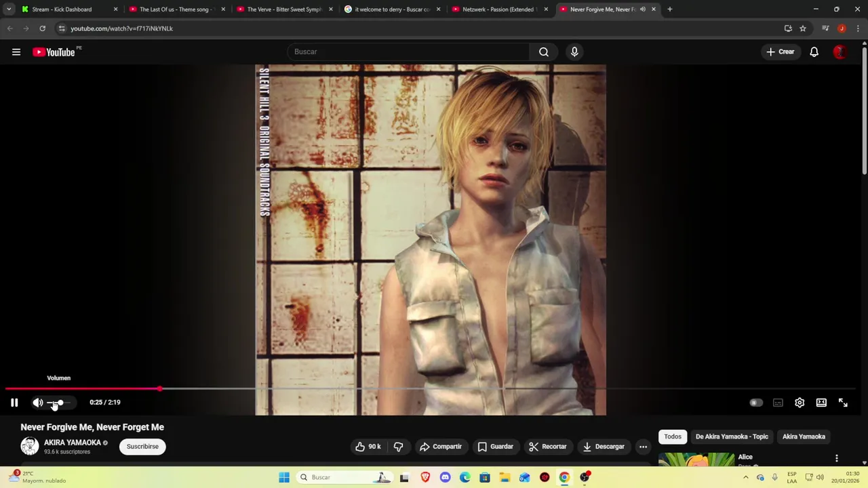Screen dimensions: 868x488
Task: Open the browser media controls icon
Action: 825,28
